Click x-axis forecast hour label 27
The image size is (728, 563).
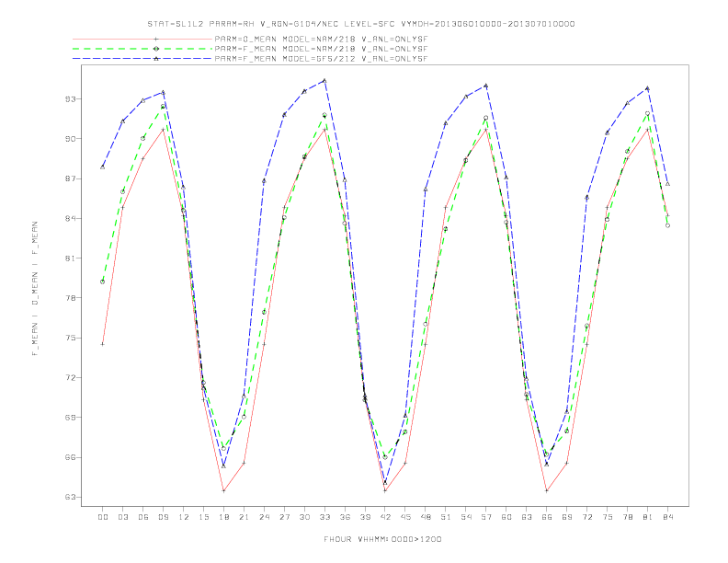[284, 517]
